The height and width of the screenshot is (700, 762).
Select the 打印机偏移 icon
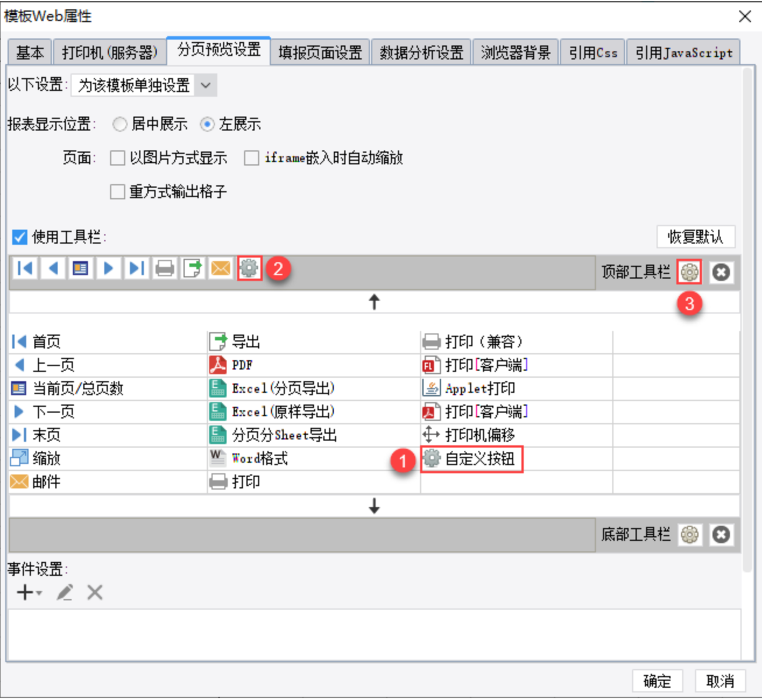pos(431,435)
